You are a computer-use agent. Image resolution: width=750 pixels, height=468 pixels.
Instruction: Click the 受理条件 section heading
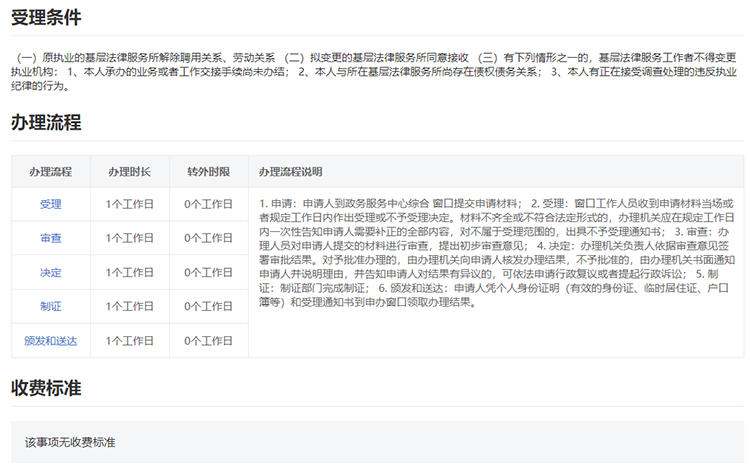point(46,17)
